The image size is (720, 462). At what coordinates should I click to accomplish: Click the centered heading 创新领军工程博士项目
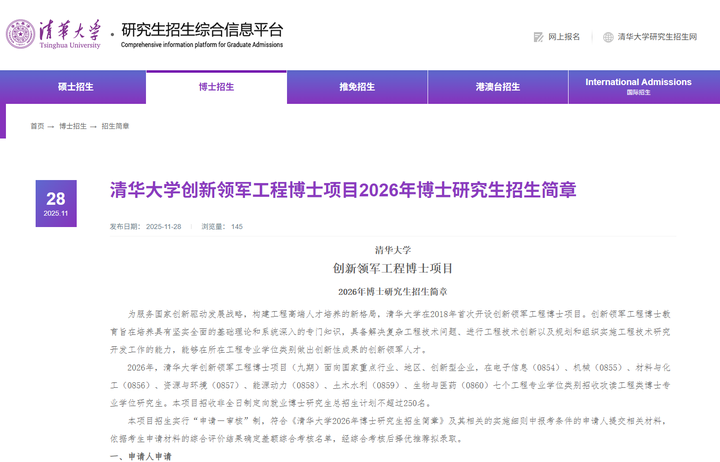[x=393, y=268]
